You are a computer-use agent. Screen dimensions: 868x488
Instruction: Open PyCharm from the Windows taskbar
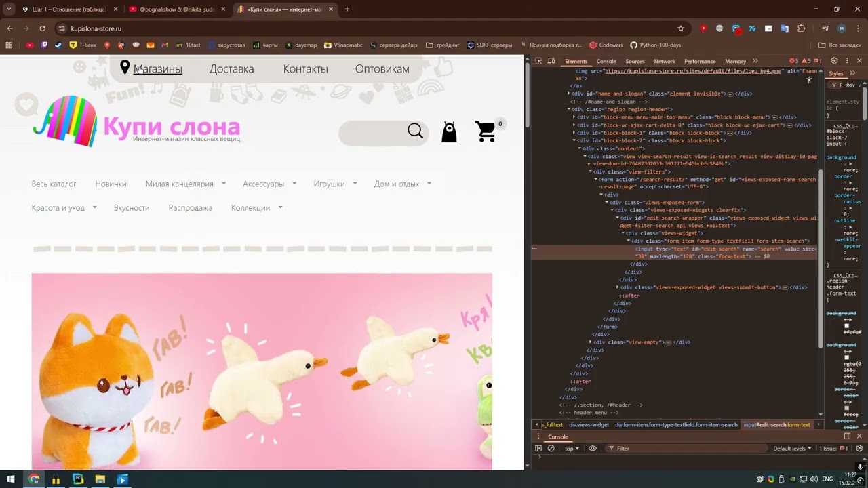click(x=78, y=479)
